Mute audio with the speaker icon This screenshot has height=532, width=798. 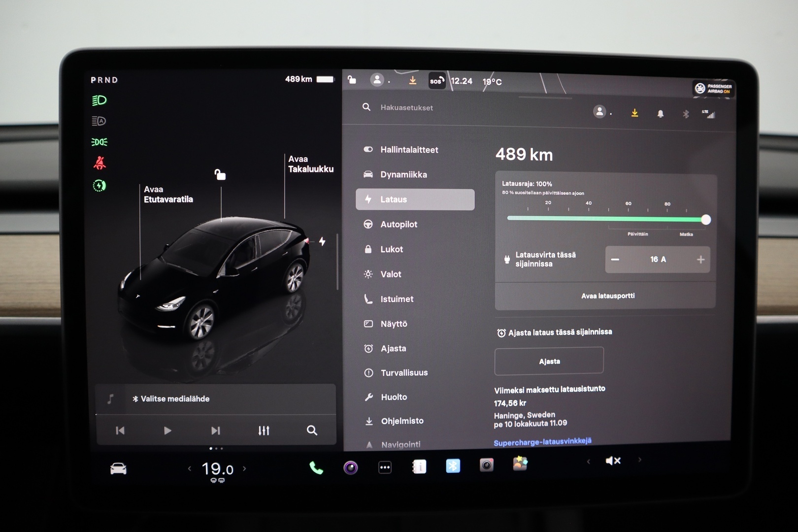click(x=613, y=461)
